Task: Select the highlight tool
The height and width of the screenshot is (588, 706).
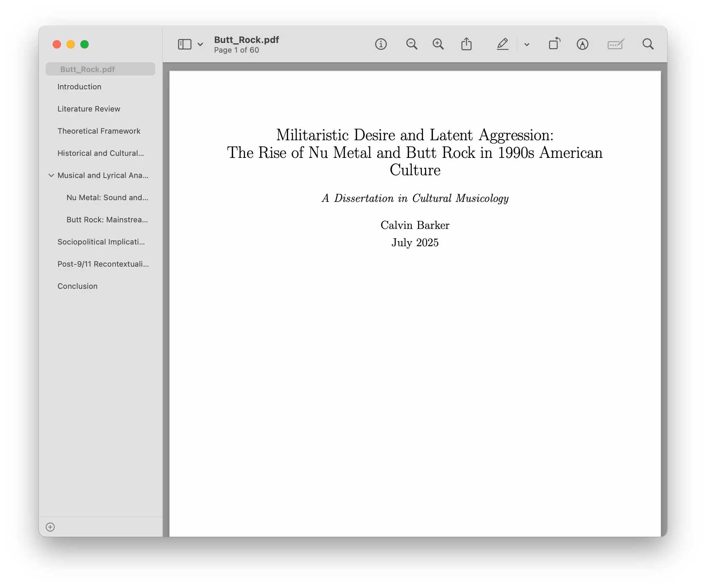Action: [503, 44]
